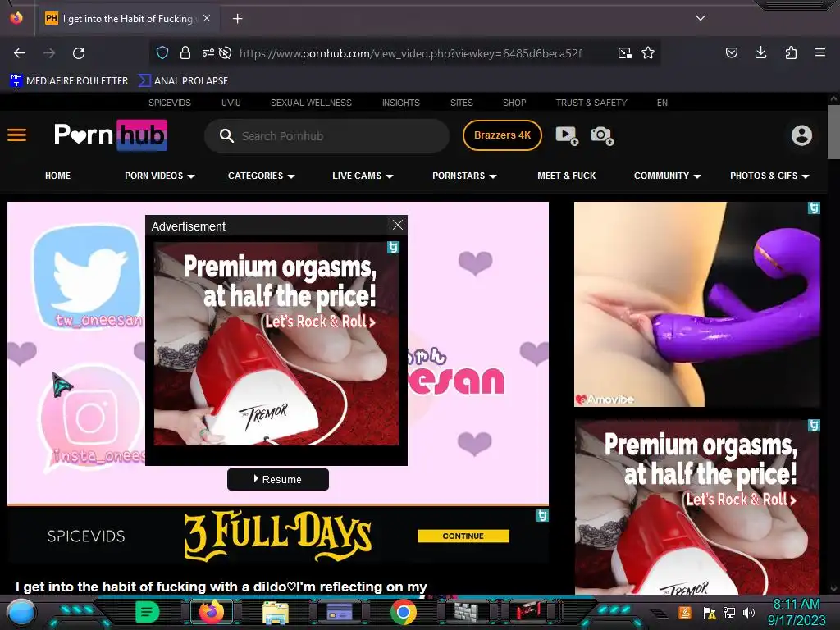This screenshot has height=630, width=840.
Task: Open the extensions puzzle icon
Action: tap(791, 52)
